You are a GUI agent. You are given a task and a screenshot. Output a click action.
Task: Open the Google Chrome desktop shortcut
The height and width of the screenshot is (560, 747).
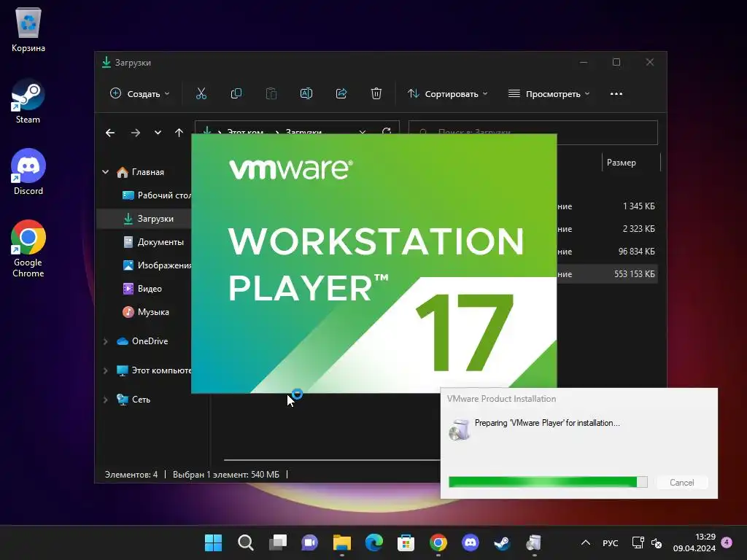[x=28, y=249]
